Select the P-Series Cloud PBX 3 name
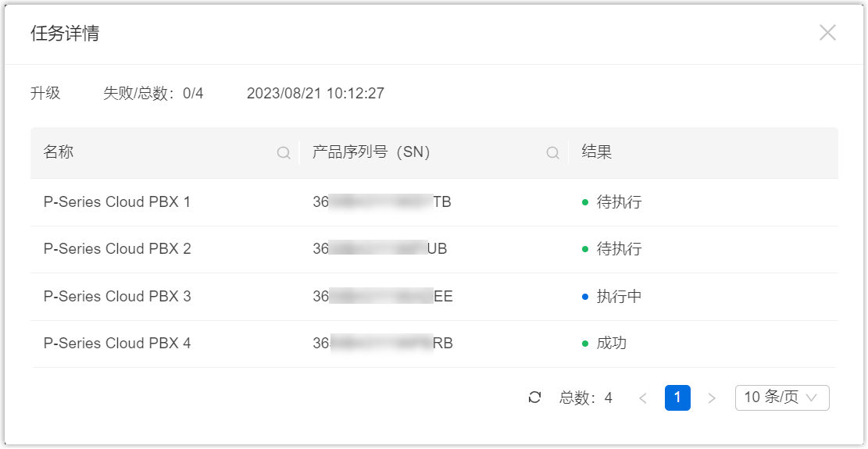 tap(117, 297)
